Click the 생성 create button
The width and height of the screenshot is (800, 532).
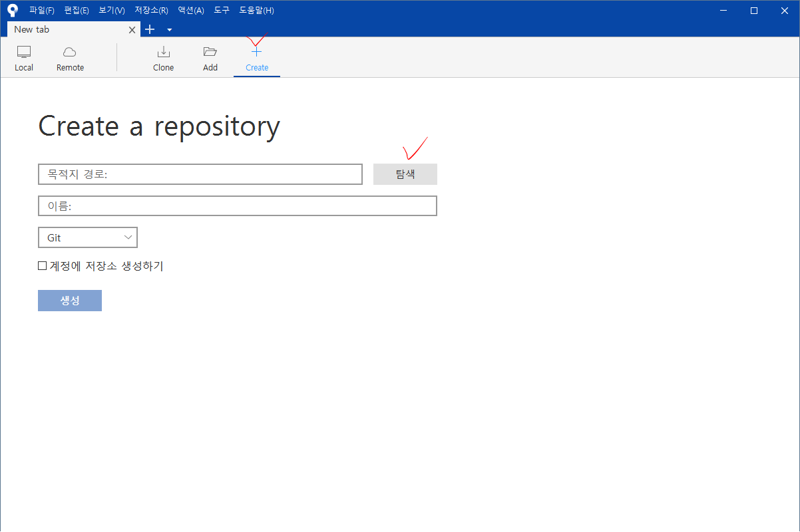tap(70, 301)
